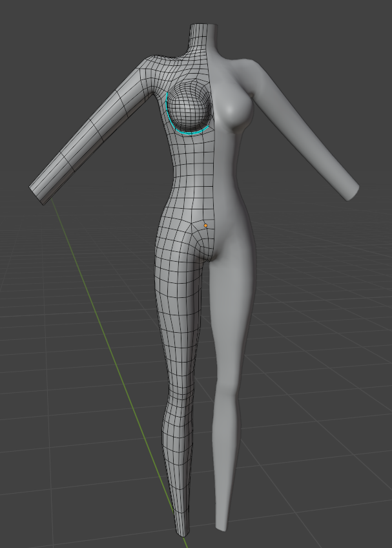Select the cyan highlighted edge loop under chest
The height and width of the screenshot is (548, 392).
point(187,132)
